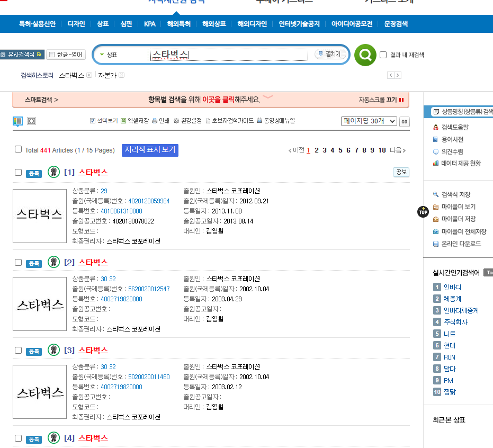This screenshot has height=448, width=493.
Task: Open KPA tab
Action: pyautogui.click(x=150, y=24)
